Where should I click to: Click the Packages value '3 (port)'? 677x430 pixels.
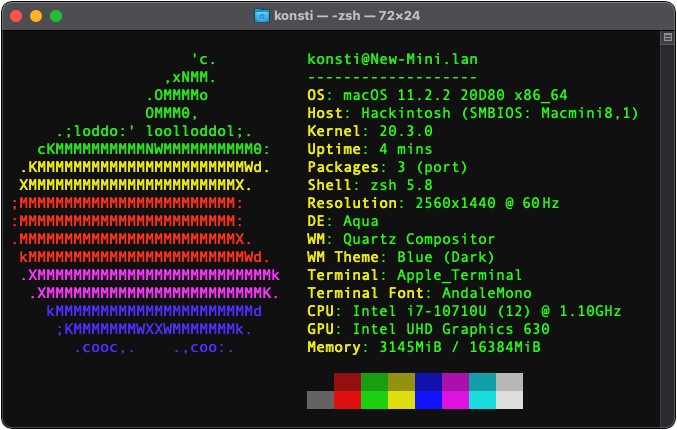(433, 167)
